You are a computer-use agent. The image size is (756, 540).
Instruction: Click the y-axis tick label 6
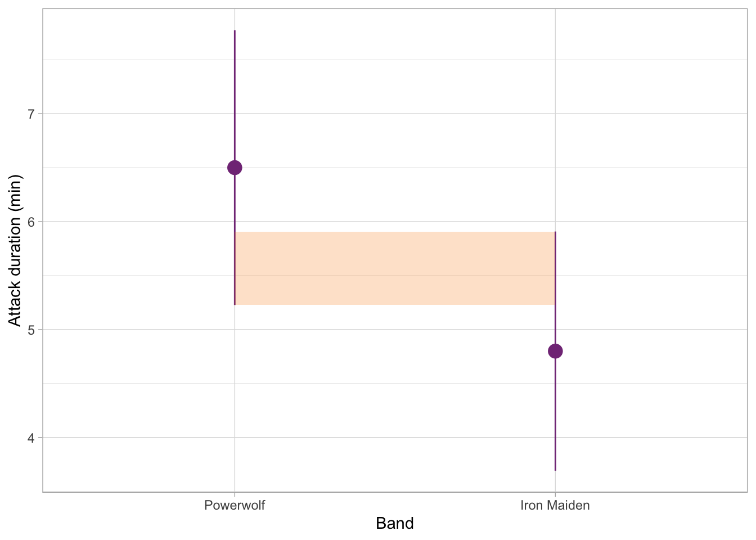(x=31, y=222)
